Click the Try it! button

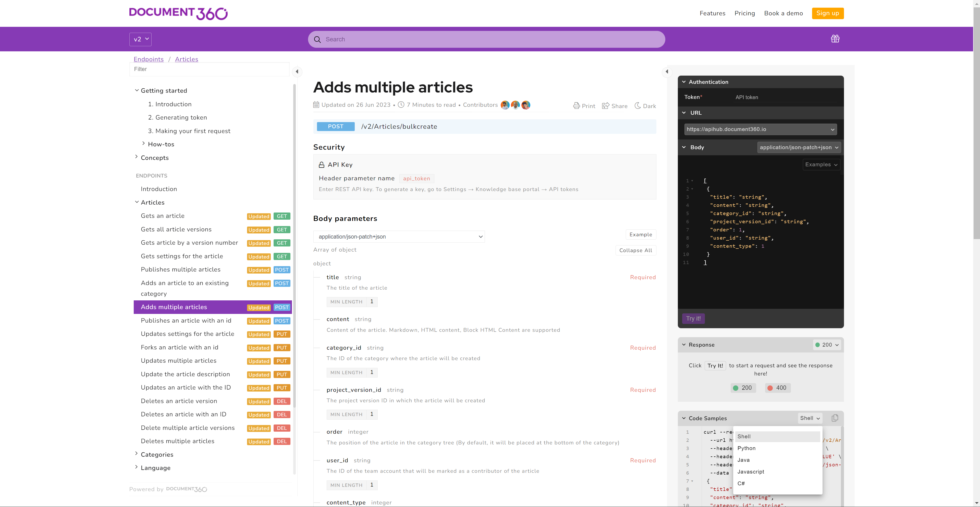click(693, 319)
